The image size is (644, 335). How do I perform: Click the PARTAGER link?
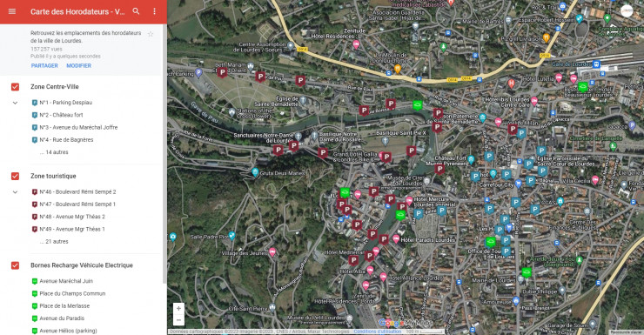(44, 65)
